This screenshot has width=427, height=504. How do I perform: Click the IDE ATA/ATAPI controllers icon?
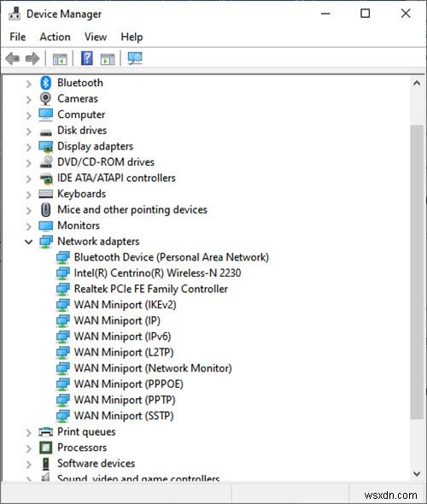click(x=46, y=179)
